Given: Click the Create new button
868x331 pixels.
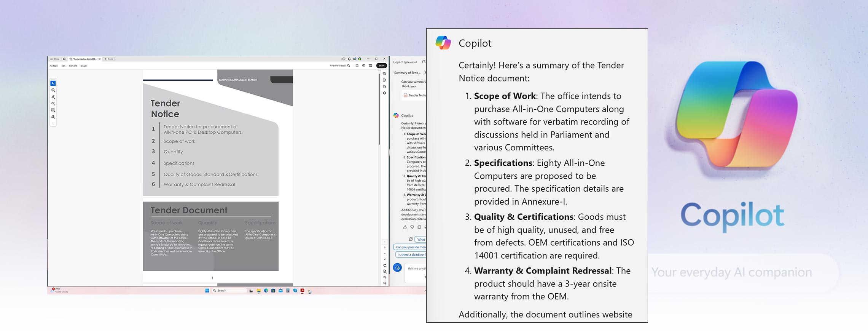Looking at the screenshot, I should pos(109,59).
